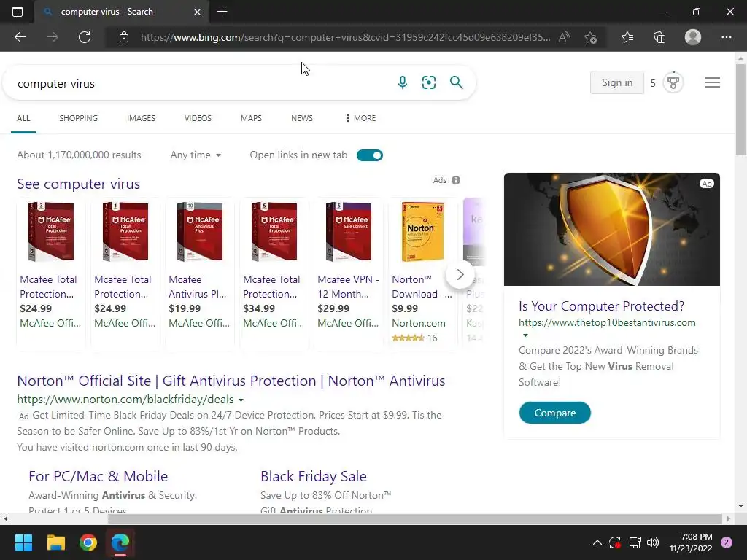This screenshot has height=560, width=747.
Task: Open tab actions menu icon
Action: pos(18,12)
